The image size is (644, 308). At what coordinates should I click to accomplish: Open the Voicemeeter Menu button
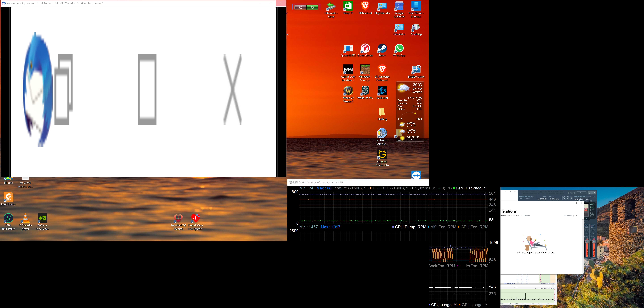pyautogui.click(x=581, y=193)
